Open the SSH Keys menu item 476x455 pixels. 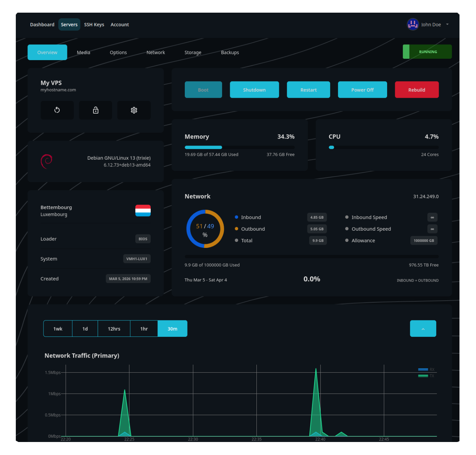[94, 24]
